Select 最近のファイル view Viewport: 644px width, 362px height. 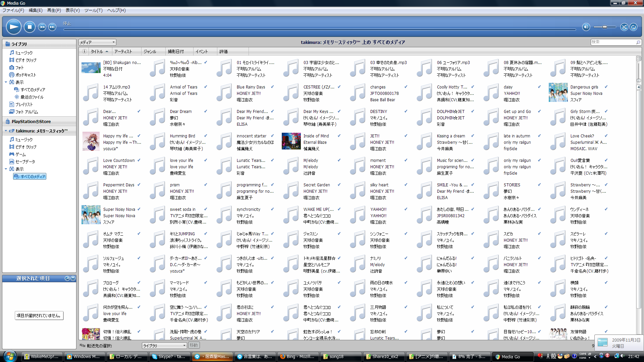click(29, 97)
